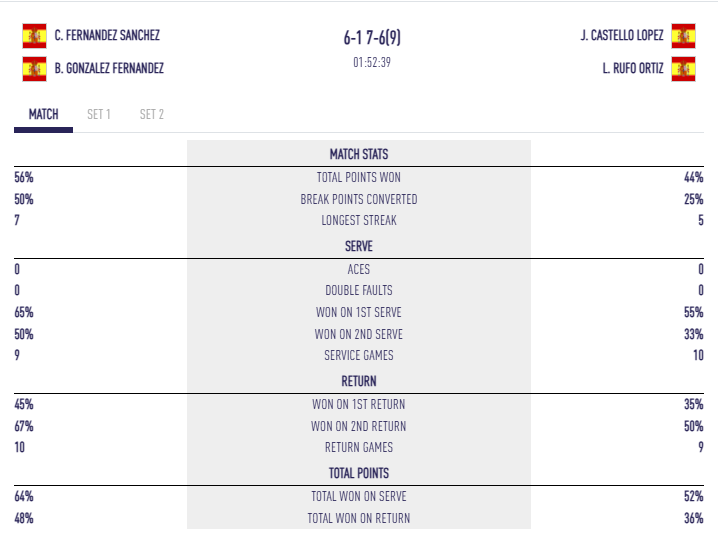Screen dimensions: 718x541
Task: Click the SERVE section header
Action: pos(359,246)
